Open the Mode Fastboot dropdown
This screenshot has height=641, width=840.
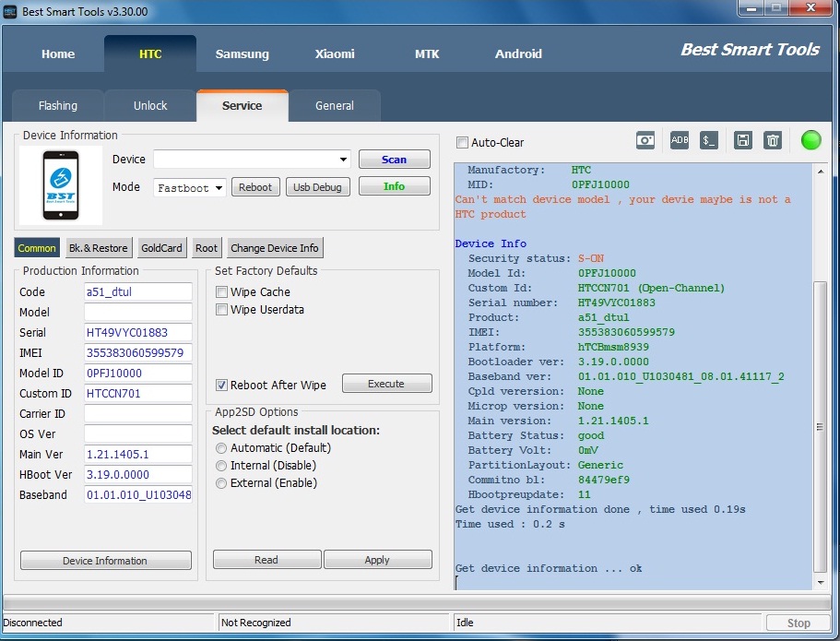pyautogui.click(x=219, y=187)
